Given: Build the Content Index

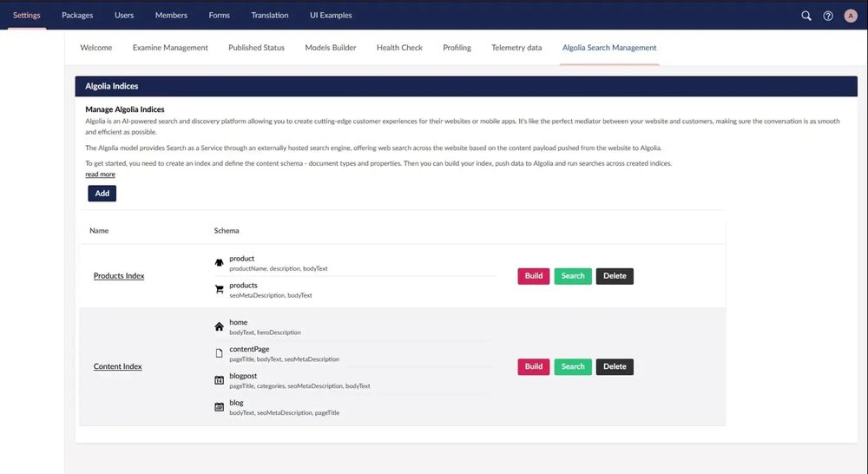Looking at the screenshot, I should [534, 366].
